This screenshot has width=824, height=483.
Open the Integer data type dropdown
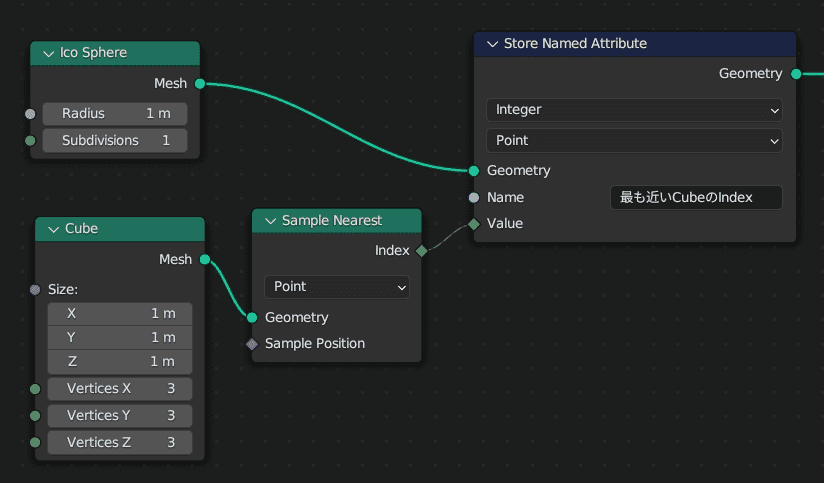coord(634,110)
